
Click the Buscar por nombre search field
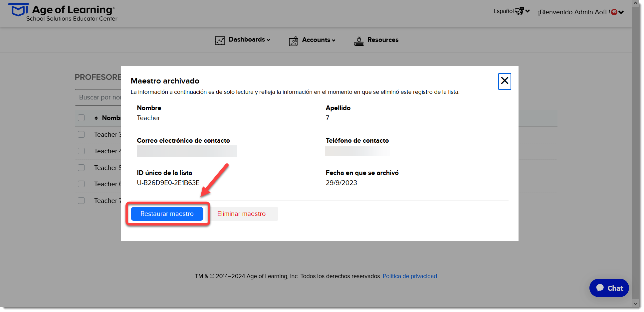(x=98, y=97)
